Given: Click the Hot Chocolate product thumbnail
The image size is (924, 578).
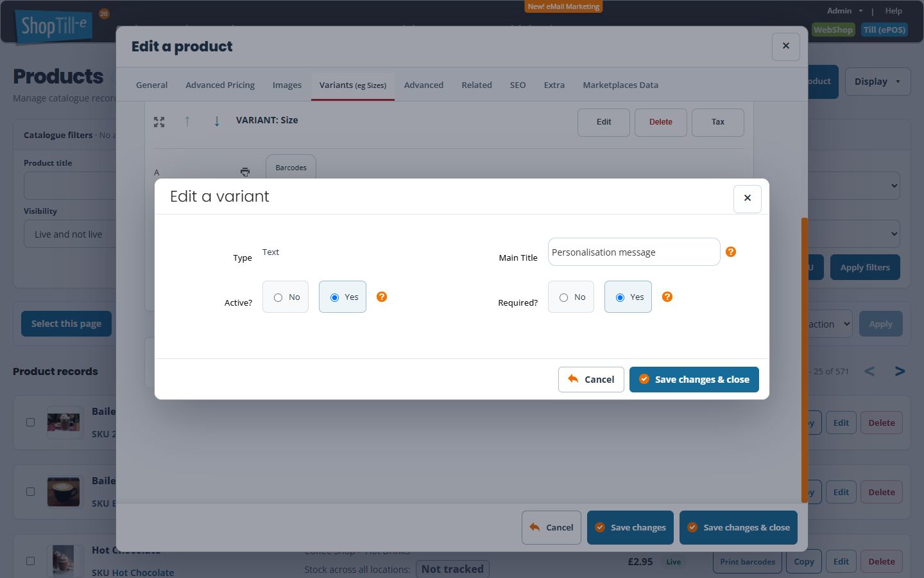Looking at the screenshot, I should pyautogui.click(x=65, y=561).
